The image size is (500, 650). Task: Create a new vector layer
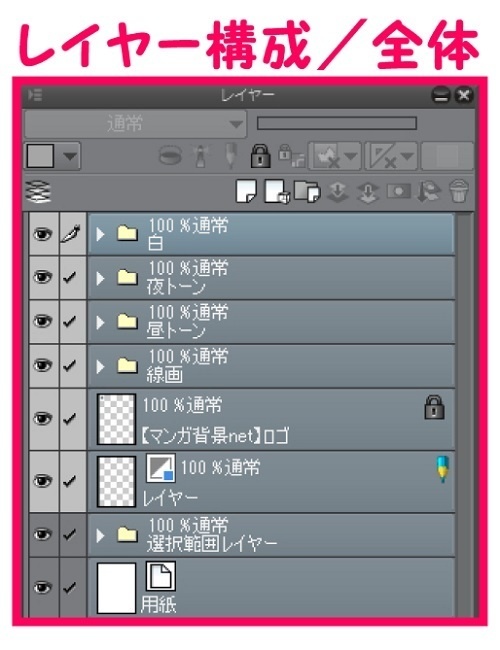click(277, 192)
